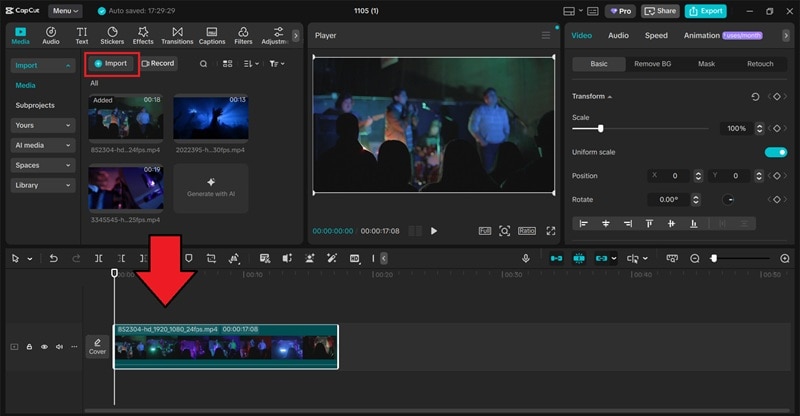Click the Share button
Image resolution: width=800 pixels, height=416 pixels.
click(660, 11)
